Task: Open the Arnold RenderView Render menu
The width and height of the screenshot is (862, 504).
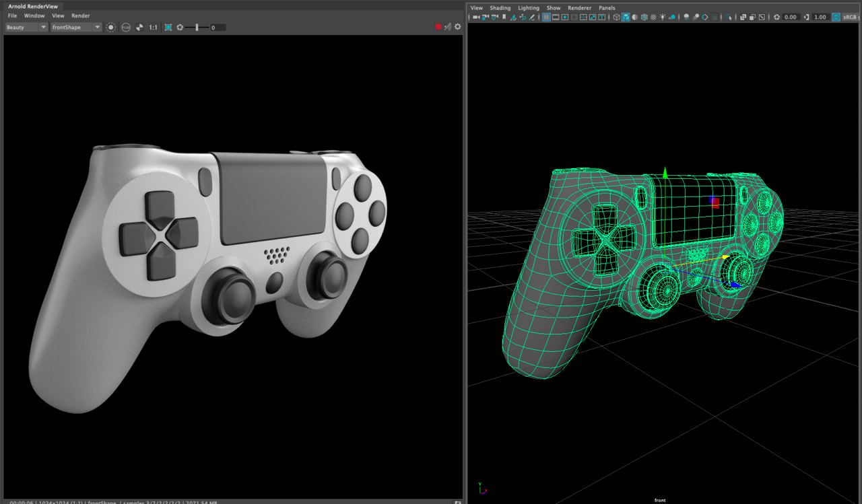Action: click(80, 15)
